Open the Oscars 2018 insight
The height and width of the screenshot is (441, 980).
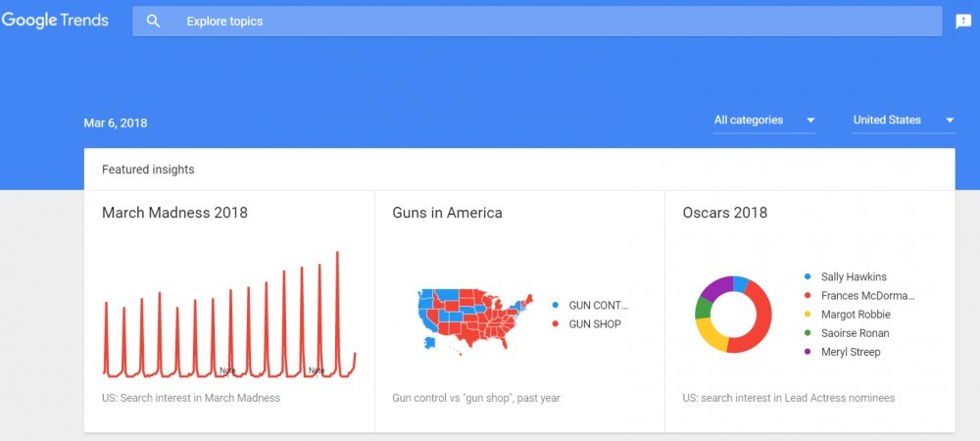(x=810, y=311)
